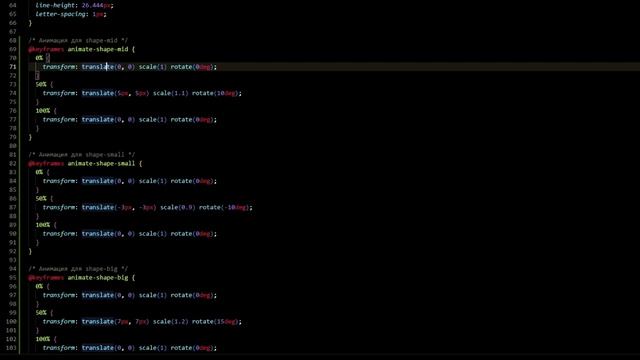
Task: Click the scale(1.2) value on line 100
Action: tap(171, 322)
